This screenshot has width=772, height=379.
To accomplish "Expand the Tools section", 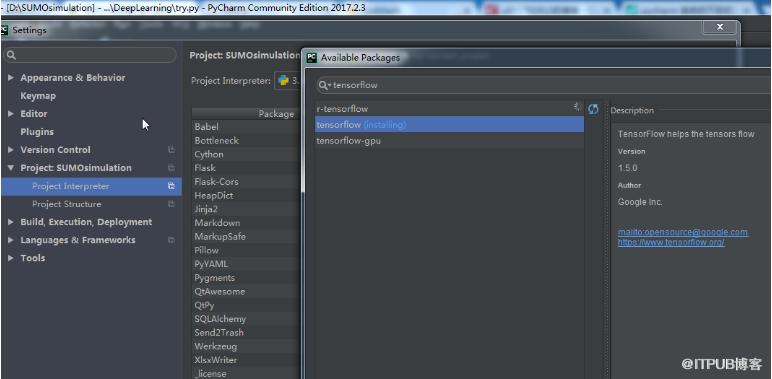I will tap(11, 258).
